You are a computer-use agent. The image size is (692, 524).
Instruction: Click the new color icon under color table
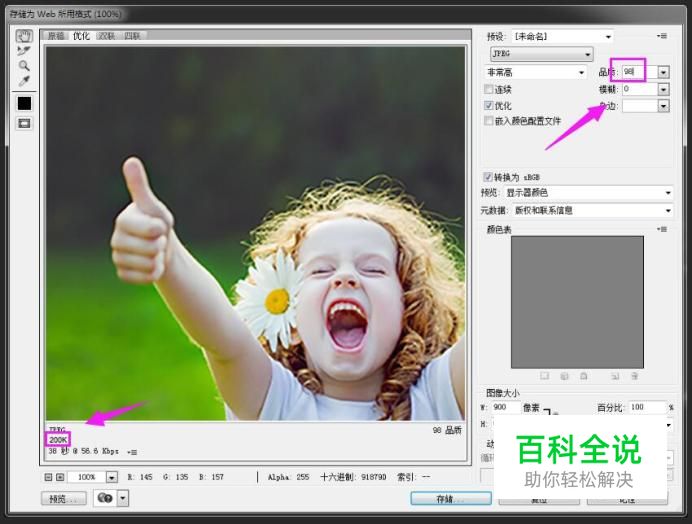615,376
